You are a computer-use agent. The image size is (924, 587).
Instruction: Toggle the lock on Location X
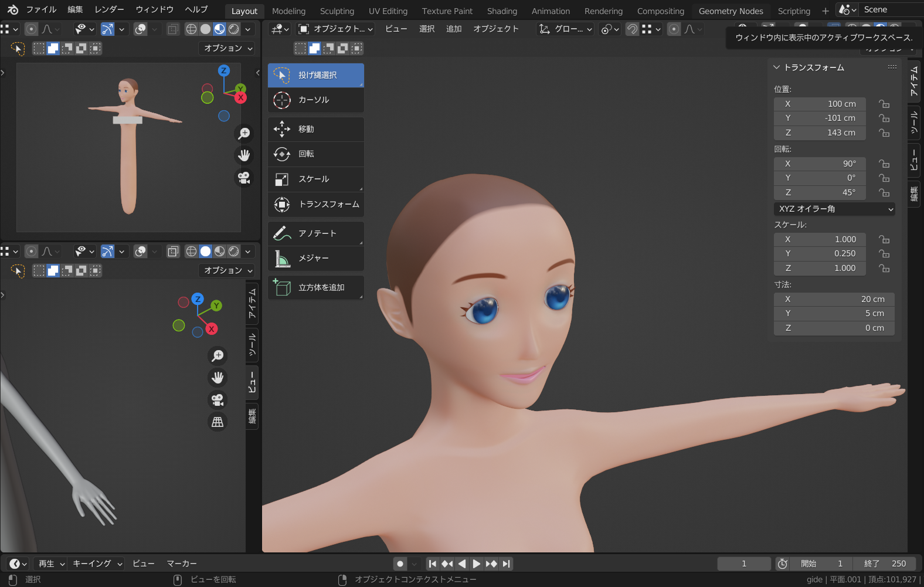(x=884, y=104)
